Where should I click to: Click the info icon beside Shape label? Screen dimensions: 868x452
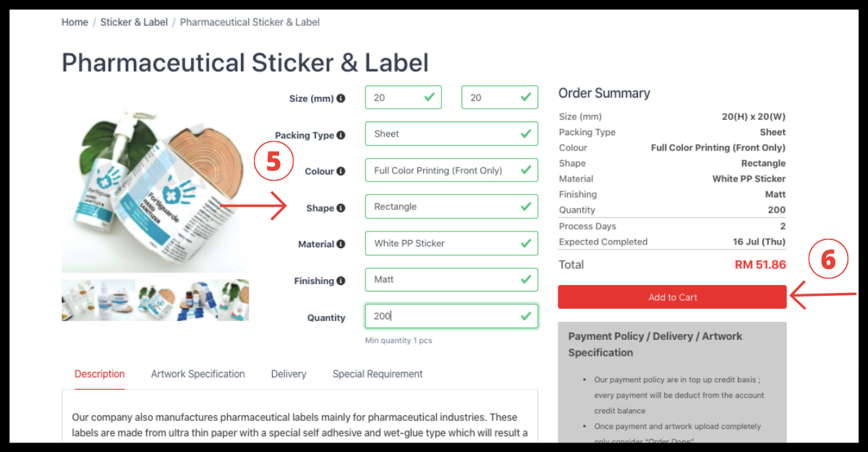(341, 208)
